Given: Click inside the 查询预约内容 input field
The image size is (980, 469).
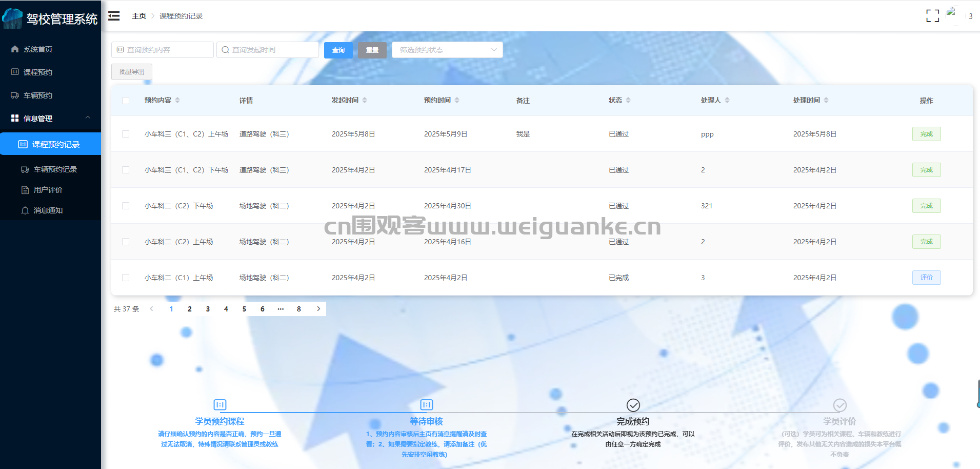Looking at the screenshot, I should click(164, 50).
